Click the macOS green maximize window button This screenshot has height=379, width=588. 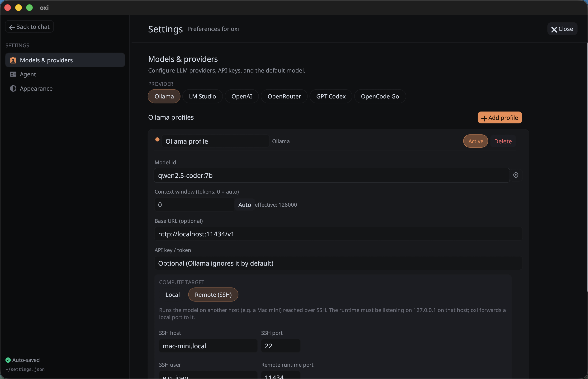tap(29, 8)
